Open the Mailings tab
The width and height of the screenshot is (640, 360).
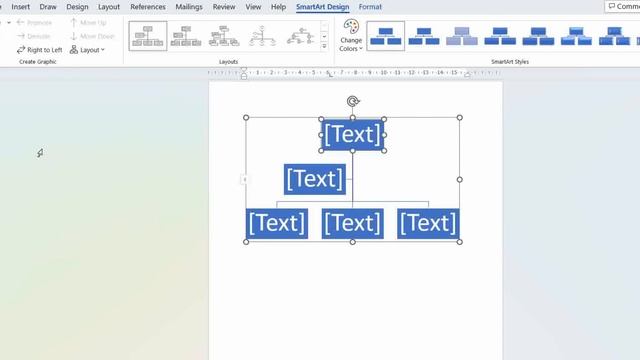(x=189, y=7)
